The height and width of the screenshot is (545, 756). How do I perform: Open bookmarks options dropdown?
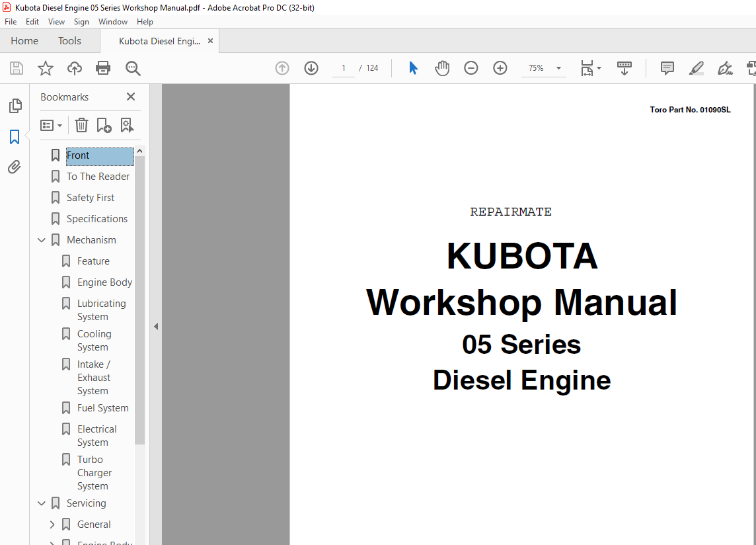pyautogui.click(x=51, y=126)
